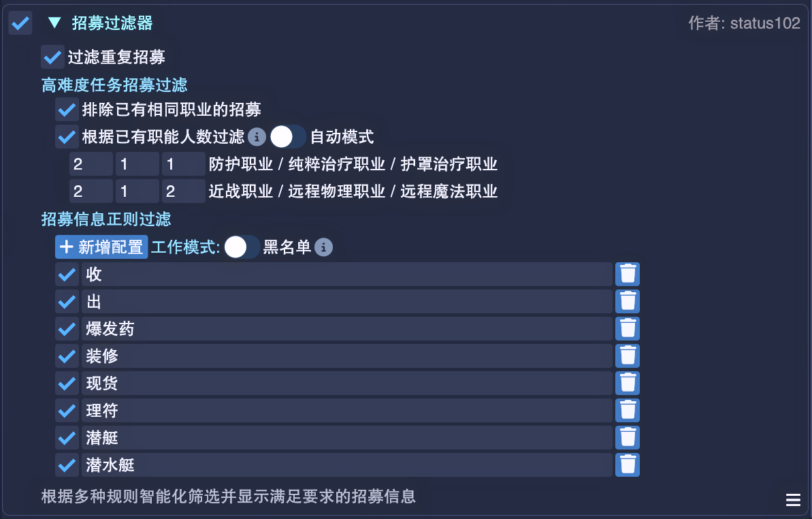This screenshot has width=812, height=519.
Task: Disable 排除已有相同职业的招募 option
Action: tap(67, 109)
